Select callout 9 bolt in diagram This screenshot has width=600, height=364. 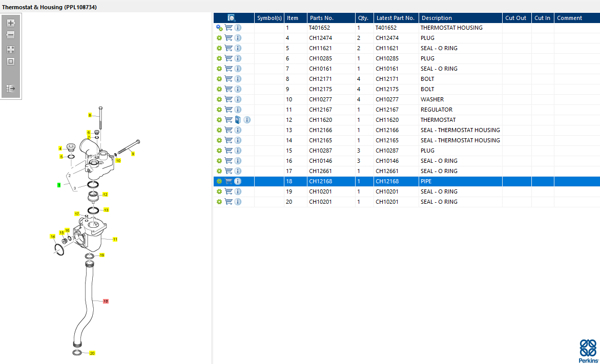(x=133, y=154)
